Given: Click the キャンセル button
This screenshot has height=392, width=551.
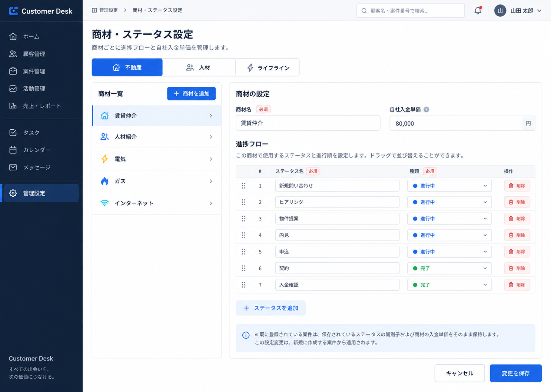Looking at the screenshot, I should tap(459, 373).
